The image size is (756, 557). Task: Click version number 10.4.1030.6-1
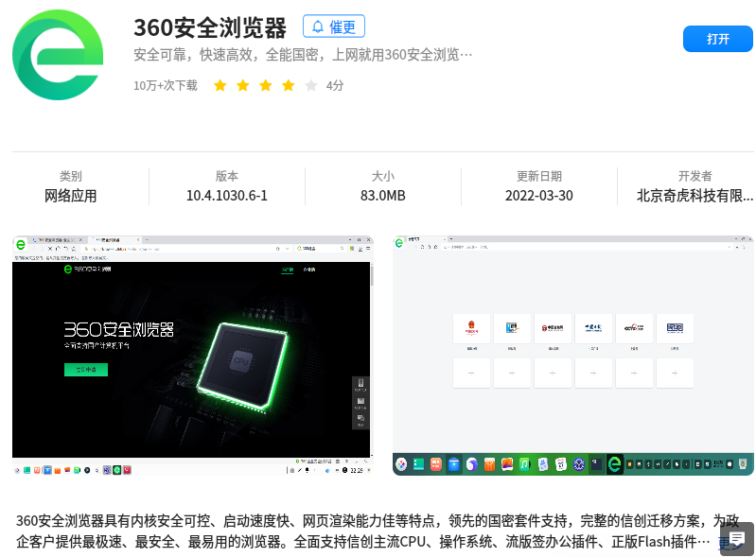point(226,196)
